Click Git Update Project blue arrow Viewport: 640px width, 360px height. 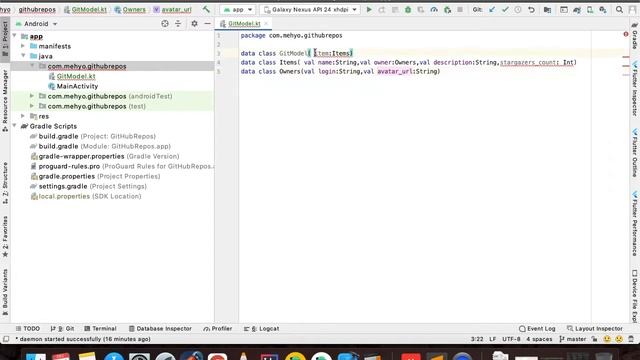492,9
